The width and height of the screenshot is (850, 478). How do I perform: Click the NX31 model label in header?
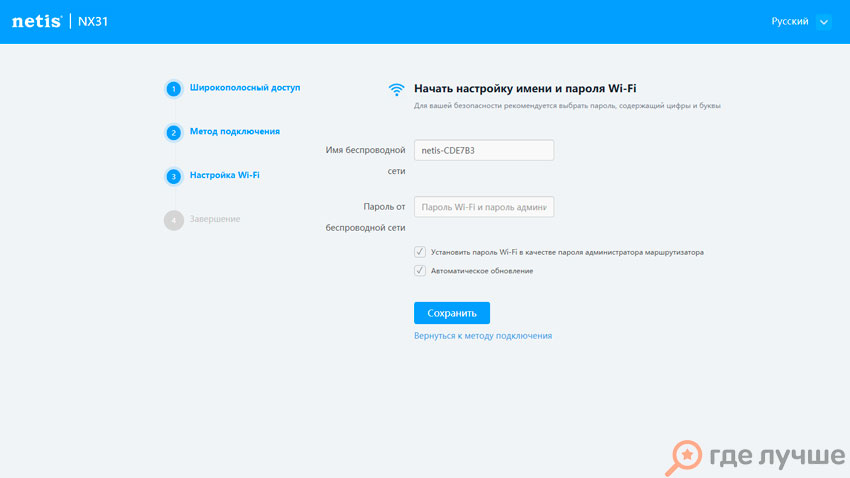coord(93,22)
